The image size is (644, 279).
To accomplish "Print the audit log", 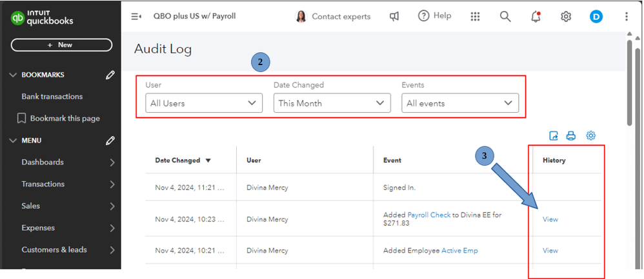I will click(x=570, y=136).
